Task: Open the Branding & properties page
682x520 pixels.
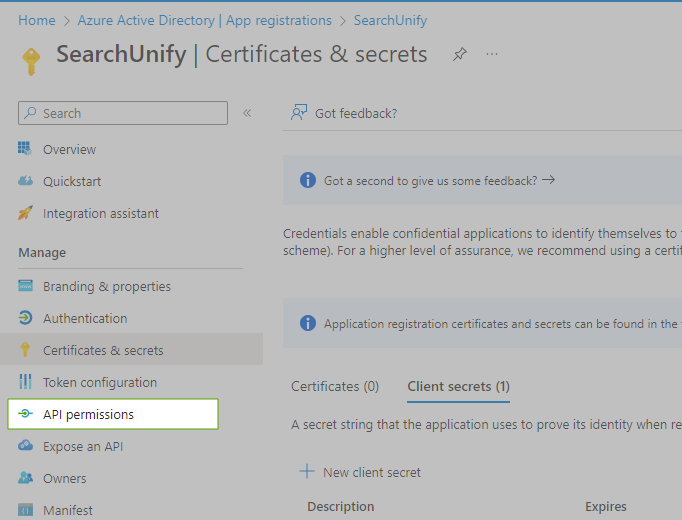Action: (106, 286)
